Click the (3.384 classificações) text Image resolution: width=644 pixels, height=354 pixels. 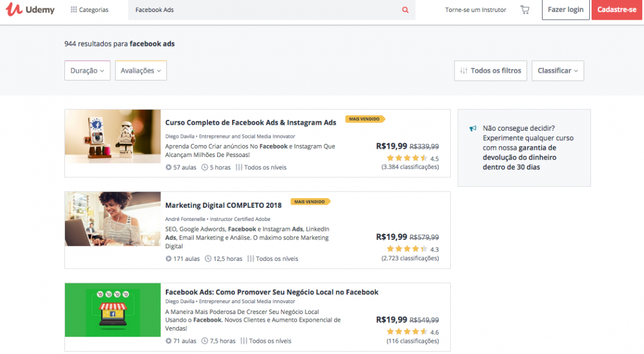tap(410, 167)
